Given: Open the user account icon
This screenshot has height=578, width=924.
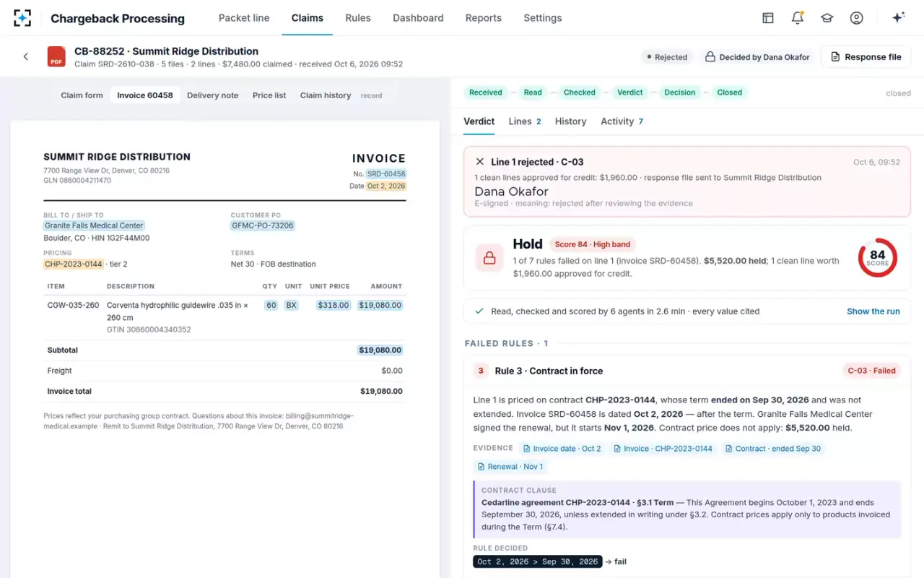Looking at the screenshot, I should [857, 18].
